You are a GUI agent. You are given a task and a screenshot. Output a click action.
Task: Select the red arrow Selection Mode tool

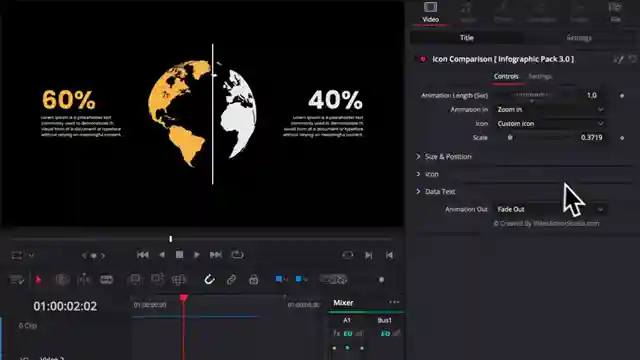pos(38,280)
